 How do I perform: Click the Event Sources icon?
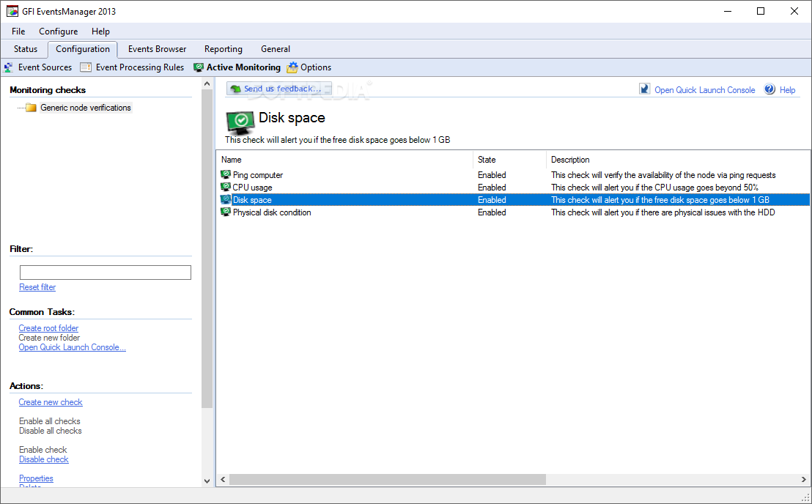[9, 67]
